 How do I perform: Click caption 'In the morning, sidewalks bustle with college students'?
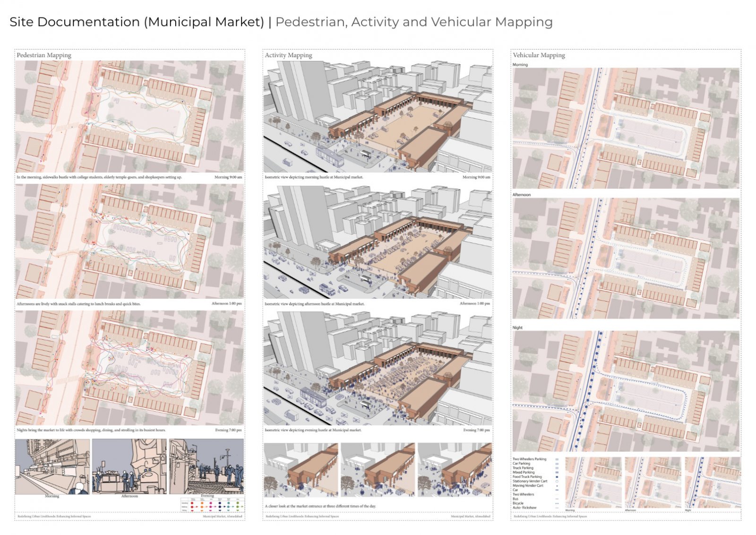pos(99,177)
